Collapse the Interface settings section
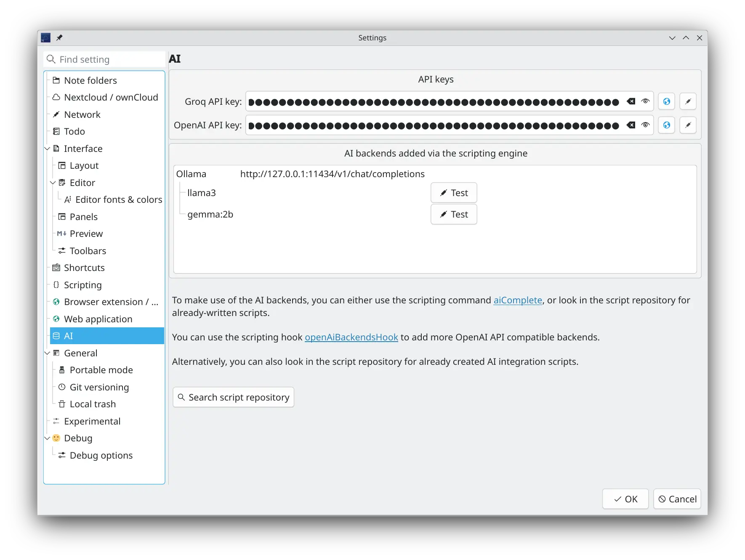The image size is (745, 560). [47, 149]
